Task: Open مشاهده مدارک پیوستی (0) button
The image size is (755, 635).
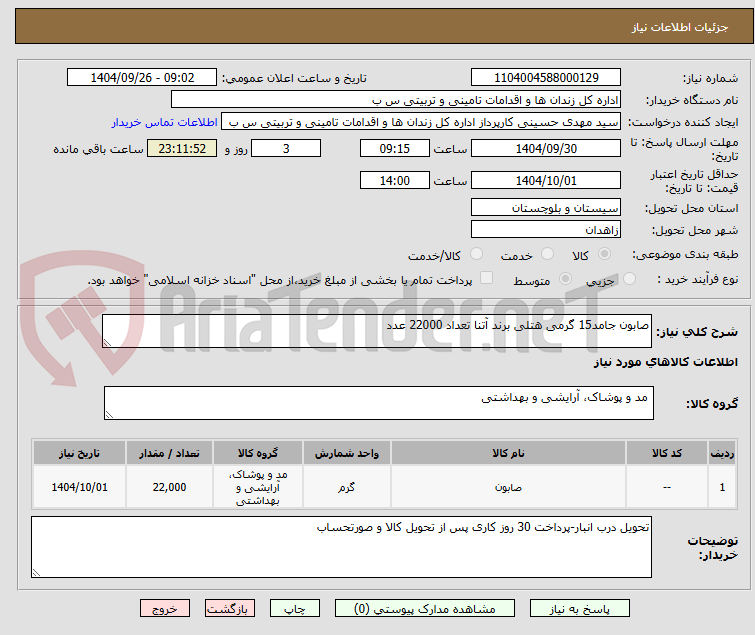Action: [425, 609]
